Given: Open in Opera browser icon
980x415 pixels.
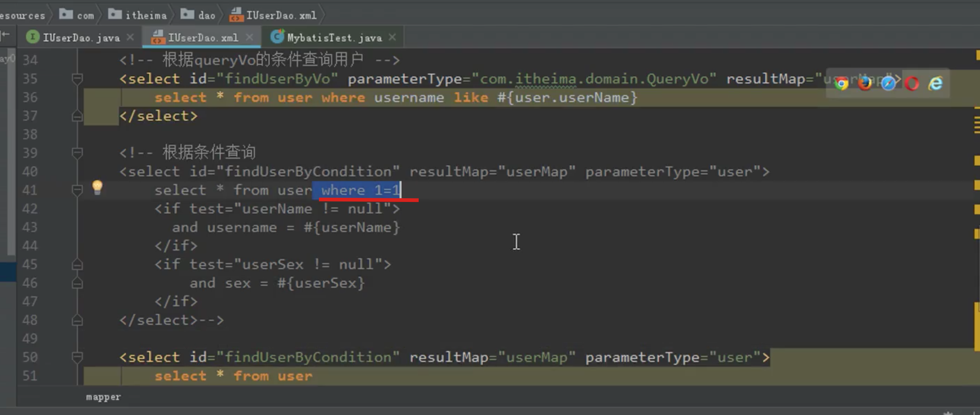Looking at the screenshot, I should pyautogui.click(x=912, y=83).
